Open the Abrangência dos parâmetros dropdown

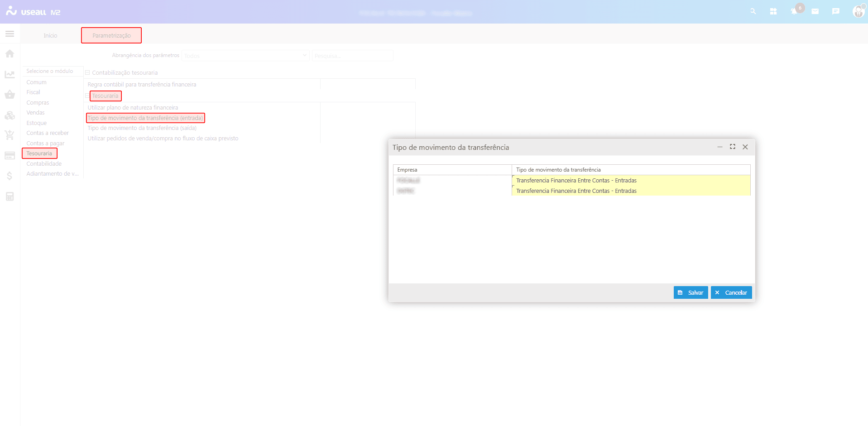tap(245, 56)
